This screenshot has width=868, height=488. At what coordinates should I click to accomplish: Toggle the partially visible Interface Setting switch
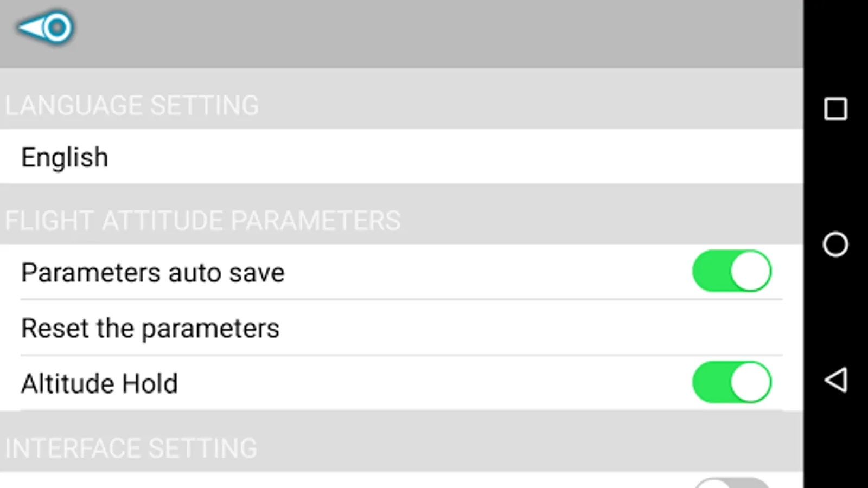point(731,483)
